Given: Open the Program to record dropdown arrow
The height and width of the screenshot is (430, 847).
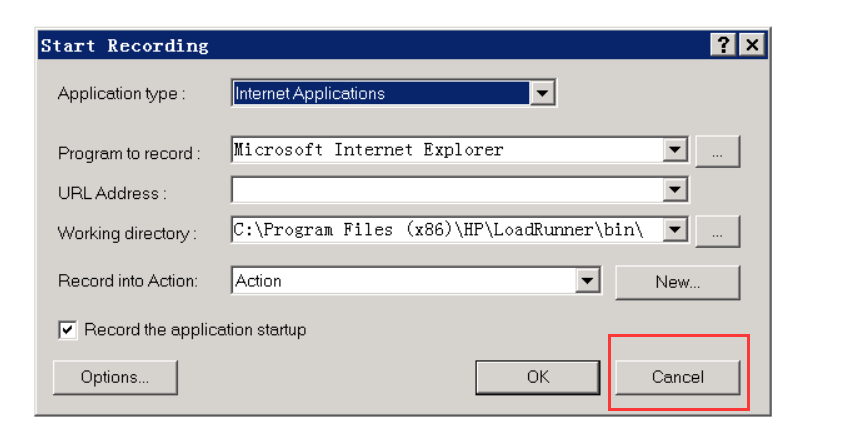Looking at the screenshot, I should pos(676,150).
